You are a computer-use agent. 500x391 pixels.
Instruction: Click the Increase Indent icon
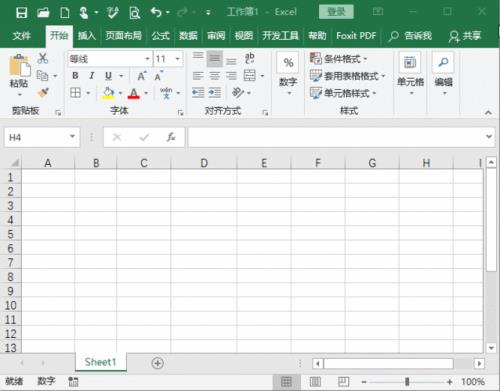coord(215,92)
